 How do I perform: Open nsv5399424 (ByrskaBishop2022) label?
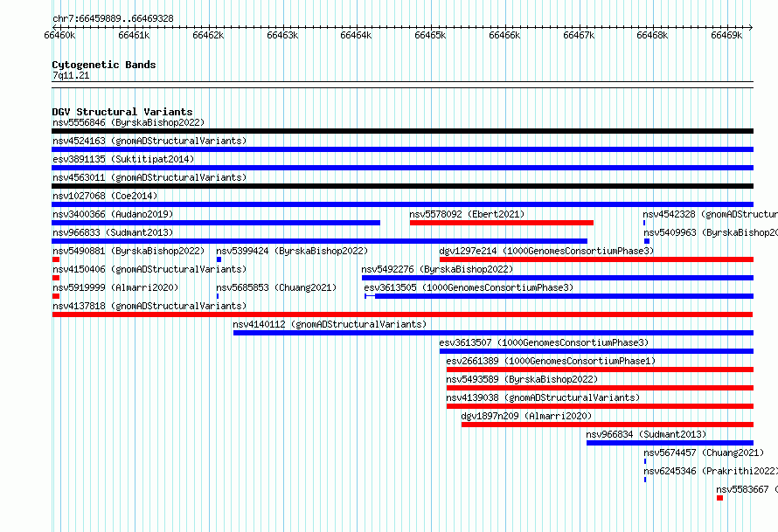click(292, 251)
